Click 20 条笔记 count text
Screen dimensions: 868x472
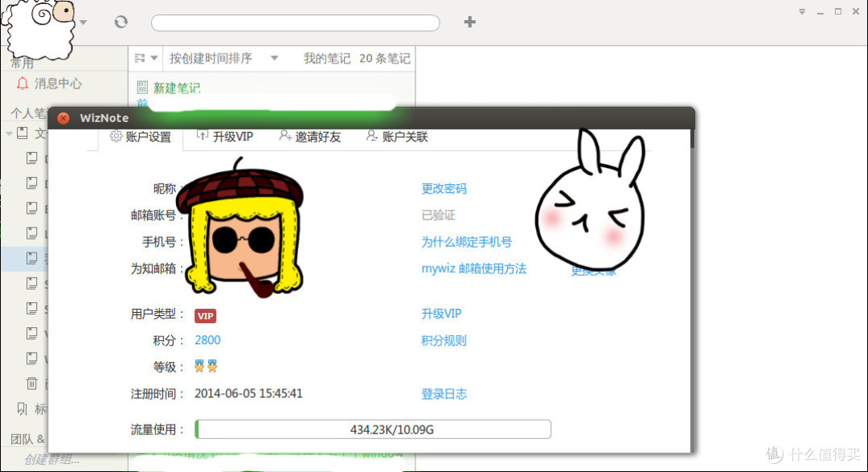pos(385,58)
